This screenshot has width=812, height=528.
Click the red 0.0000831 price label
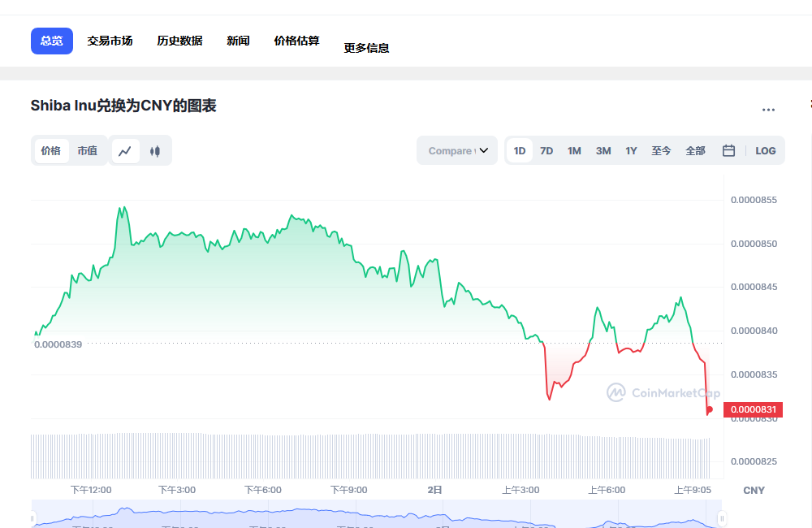752,409
